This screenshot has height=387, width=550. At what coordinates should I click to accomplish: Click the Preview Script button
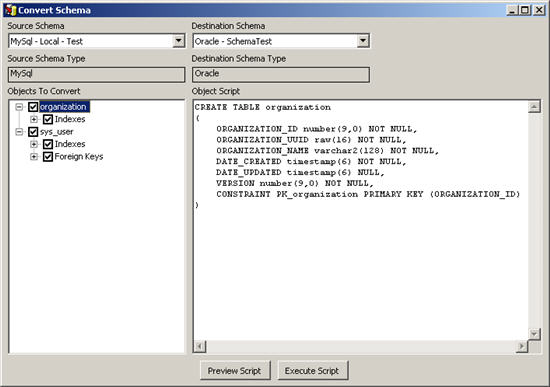point(235,371)
